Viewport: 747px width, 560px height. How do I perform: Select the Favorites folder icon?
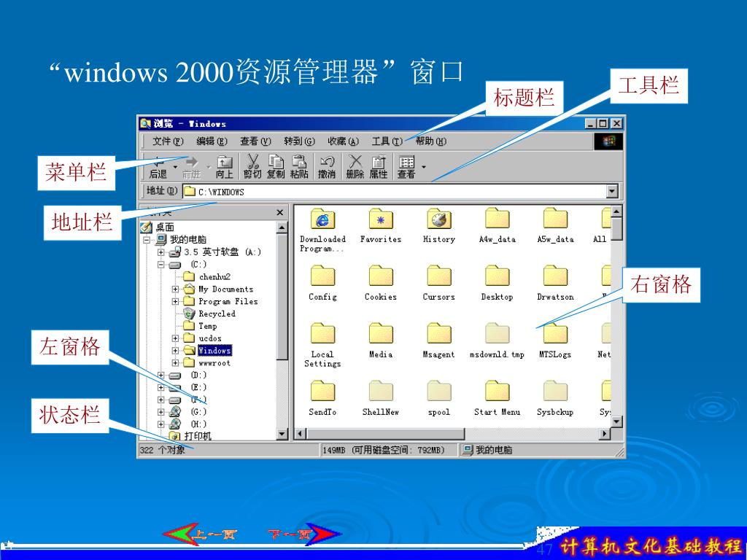(x=381, y=219)
